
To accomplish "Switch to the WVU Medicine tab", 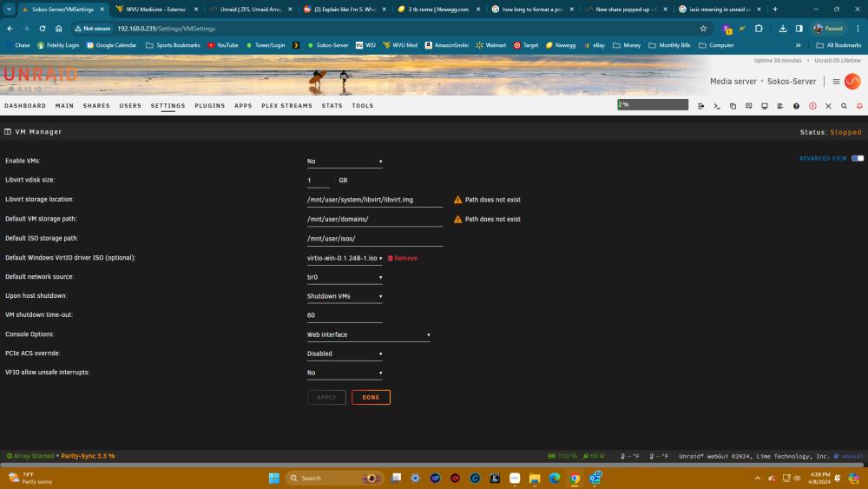I will coord(156,10).
